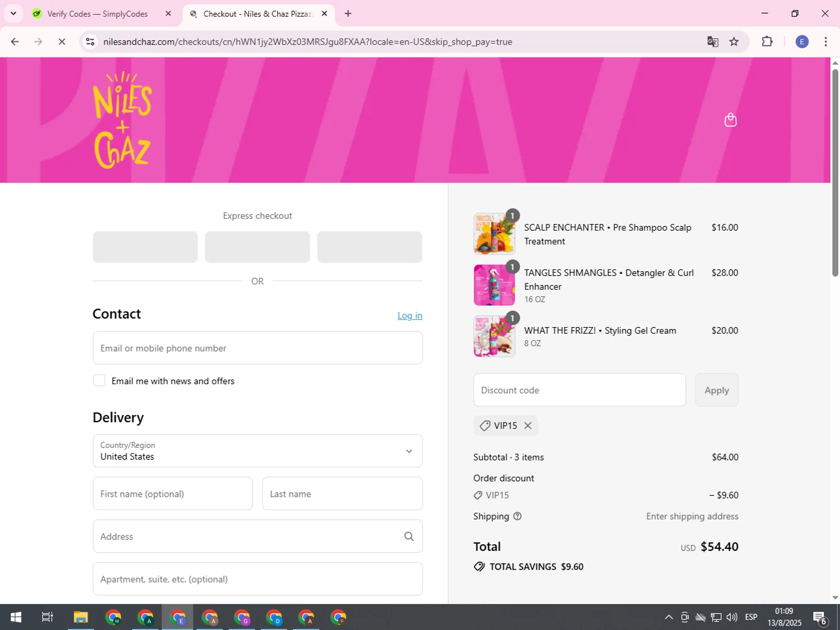Screen dimensions: 840x630
Task: Stop loading the page
Action: [62, 41]
